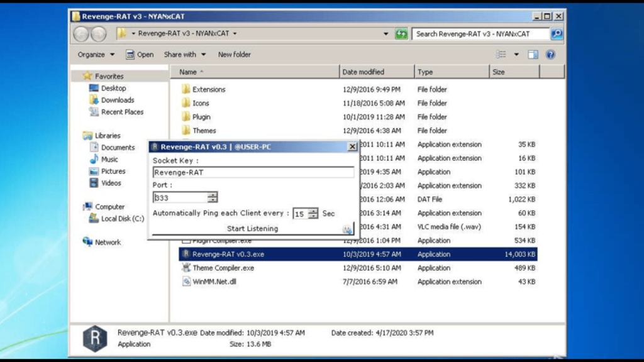The width and height of the screenshot is (644, 362).
Task: Click the Port number field
Action: pos(180,197)
